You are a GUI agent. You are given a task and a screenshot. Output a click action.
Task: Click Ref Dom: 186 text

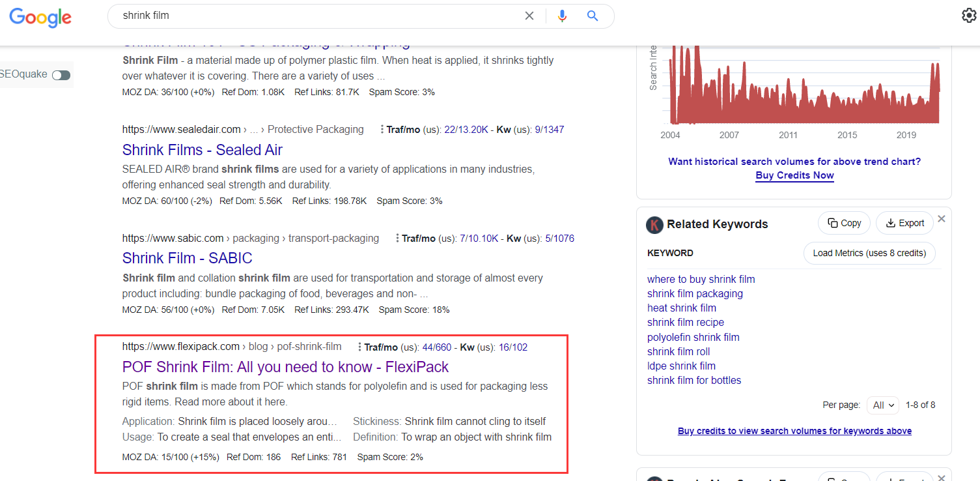(254, 457)
